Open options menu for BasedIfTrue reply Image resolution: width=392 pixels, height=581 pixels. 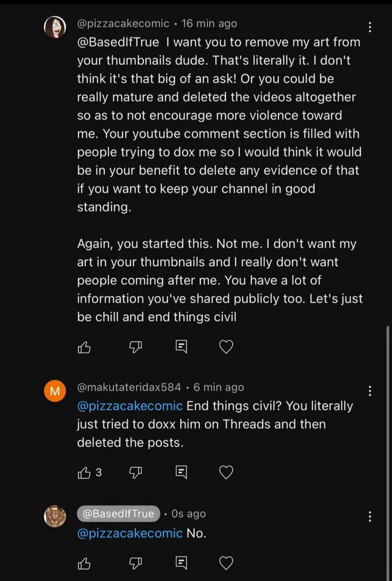pyautogui.click(x=369, y=516)
